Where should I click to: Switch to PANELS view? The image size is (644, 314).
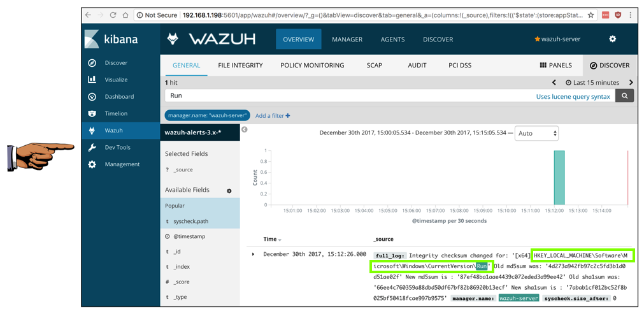pyautogui.click(x=555, y=65)
